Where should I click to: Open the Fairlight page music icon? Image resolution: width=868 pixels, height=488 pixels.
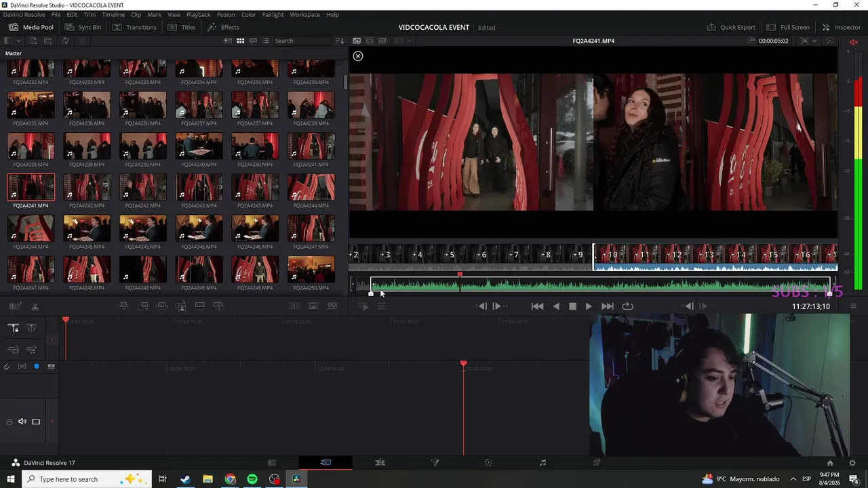click(542, 462)
